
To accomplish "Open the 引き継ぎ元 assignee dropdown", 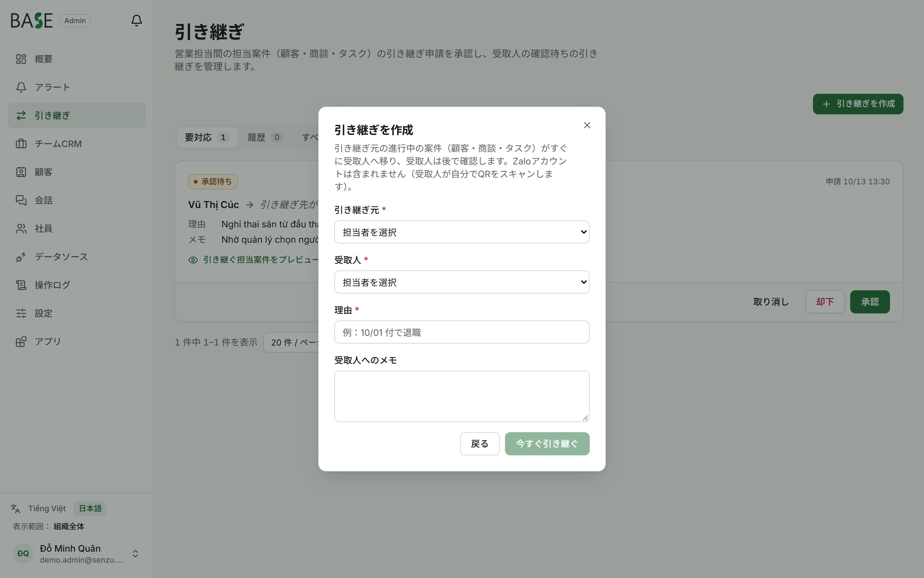I will (462, 232).
